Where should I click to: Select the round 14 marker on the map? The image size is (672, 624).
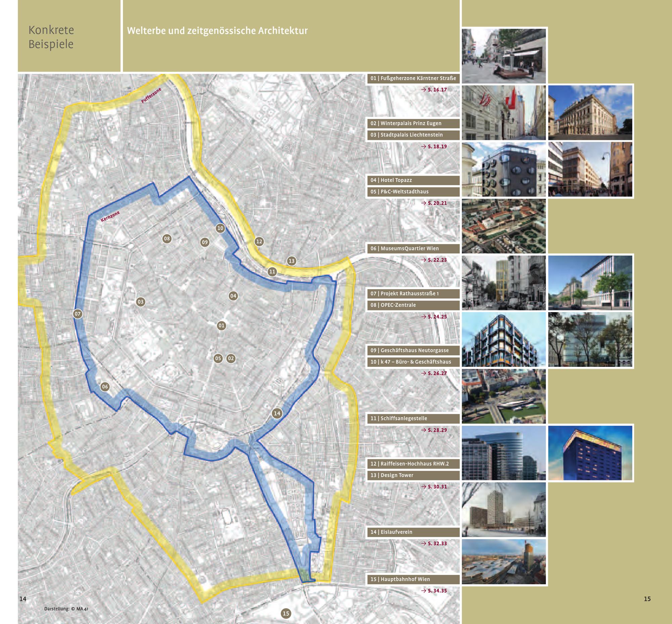pos(277,413)
